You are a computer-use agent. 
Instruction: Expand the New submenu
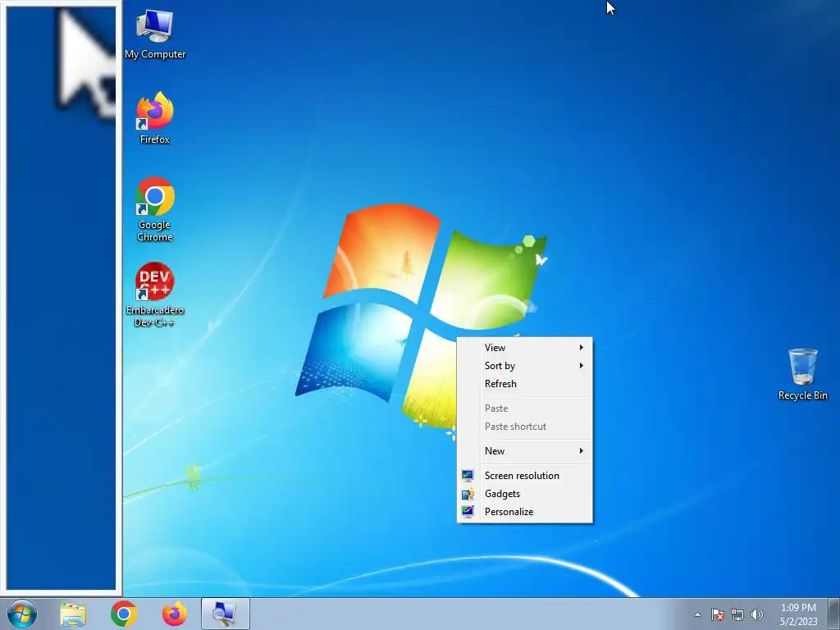click(524, 451)
